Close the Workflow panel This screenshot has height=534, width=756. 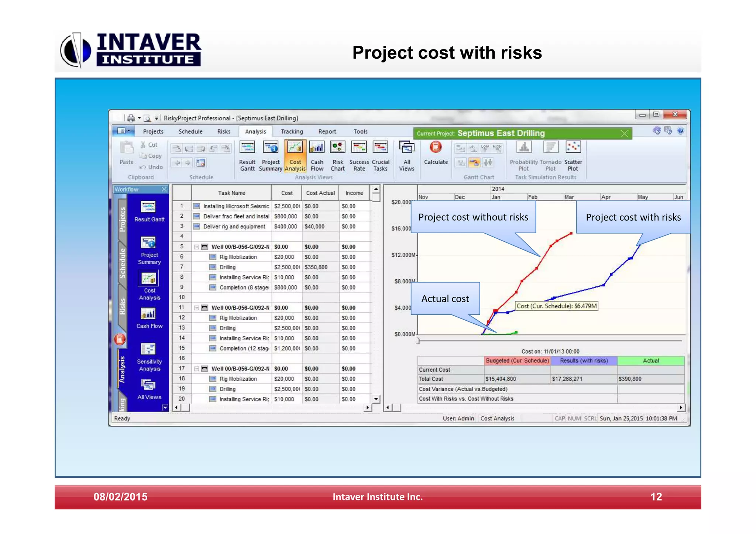pyautogui.click(x=164, y=189)
